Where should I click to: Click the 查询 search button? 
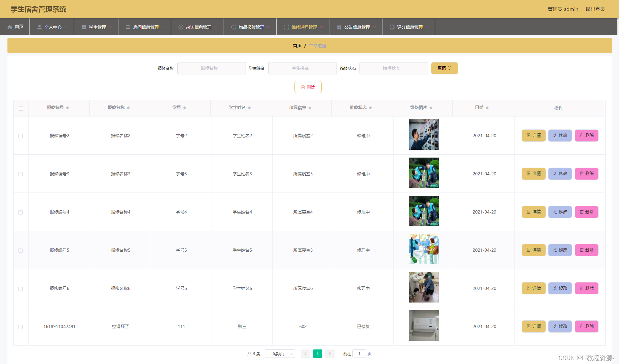tap(444, 68)
